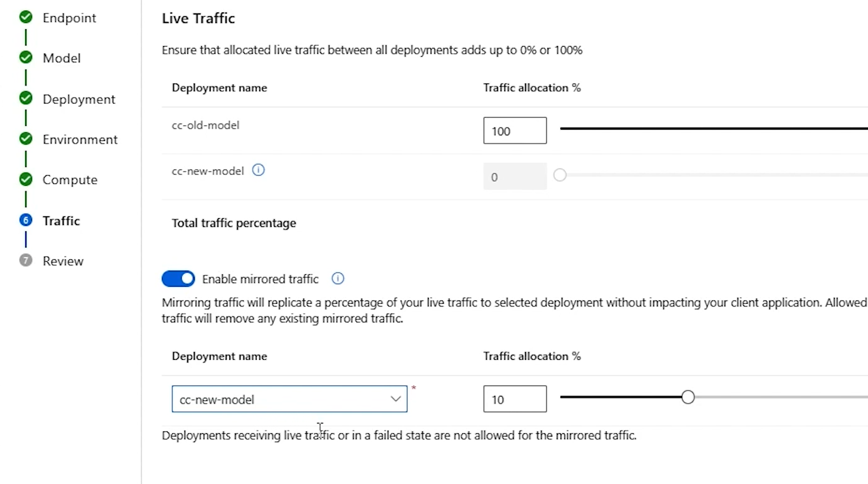The height and width of the screenshot is (484, 868).
Task: Click the dropdown chevron for cc-new-model
Action: point(395,399)
